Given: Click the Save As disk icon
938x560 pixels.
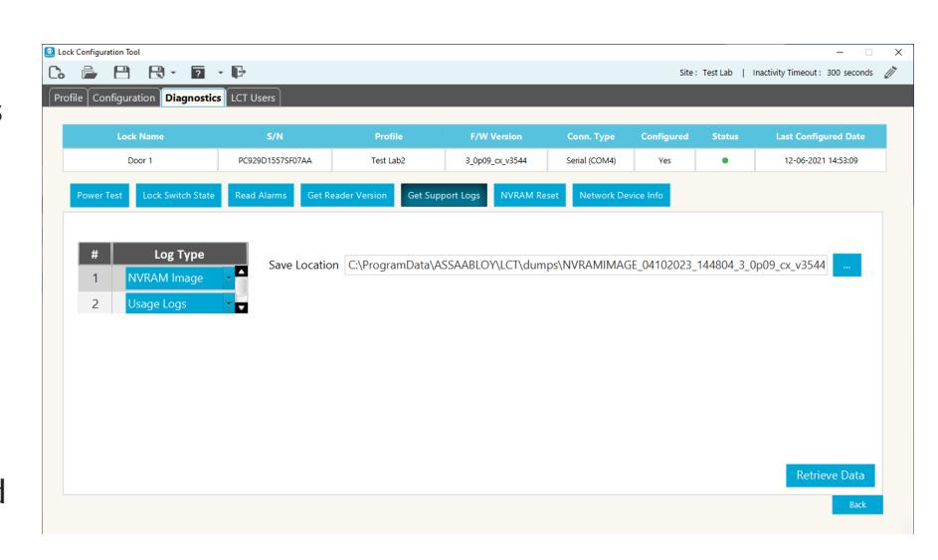Looking at the screenshot, I should coord(156,73).
